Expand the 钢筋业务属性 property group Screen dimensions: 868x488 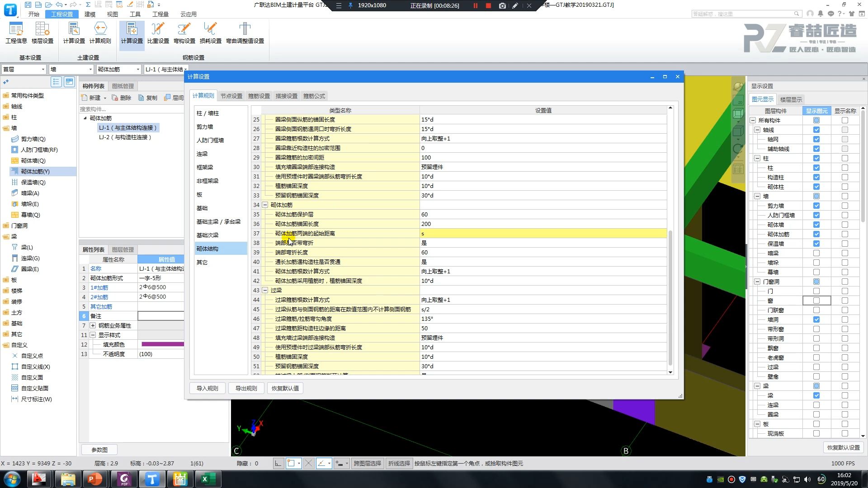click(93, 325)
